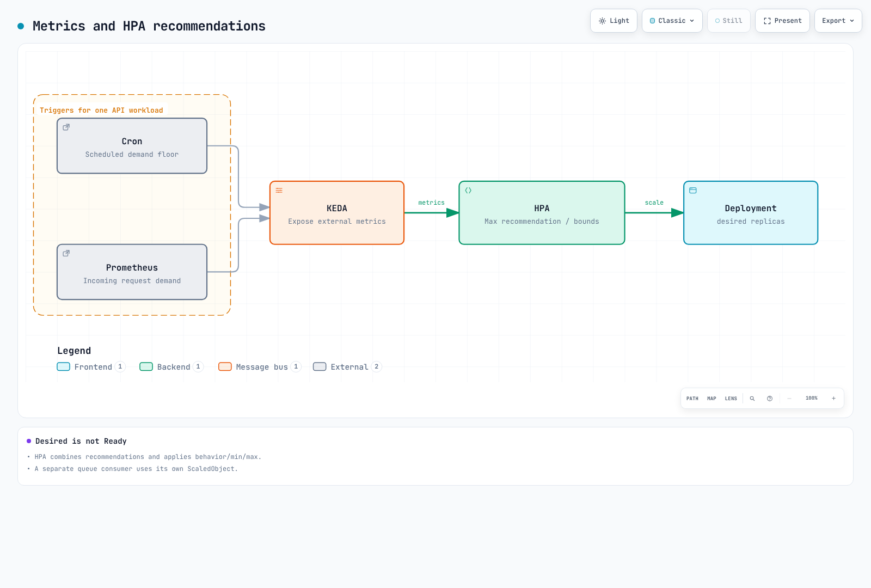Click the window icon on Deployment node
This screenshot has width=871, height=588.
click(x=693, y=190)
